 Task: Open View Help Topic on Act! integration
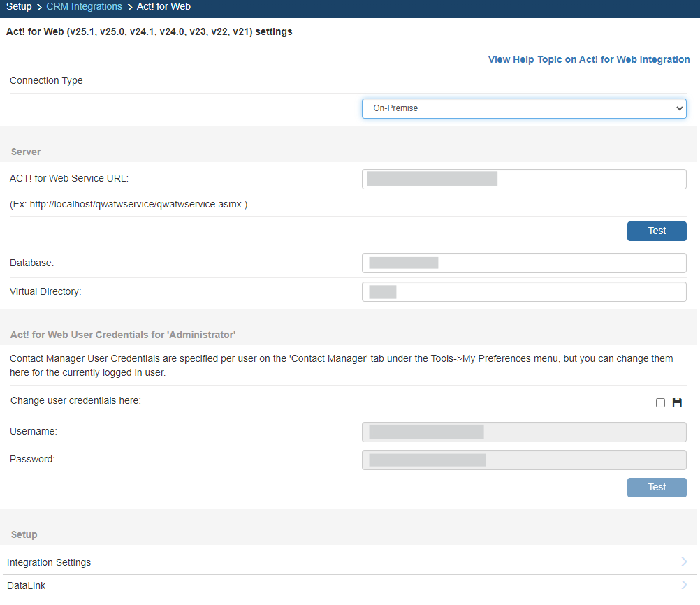tap(588, 59)
